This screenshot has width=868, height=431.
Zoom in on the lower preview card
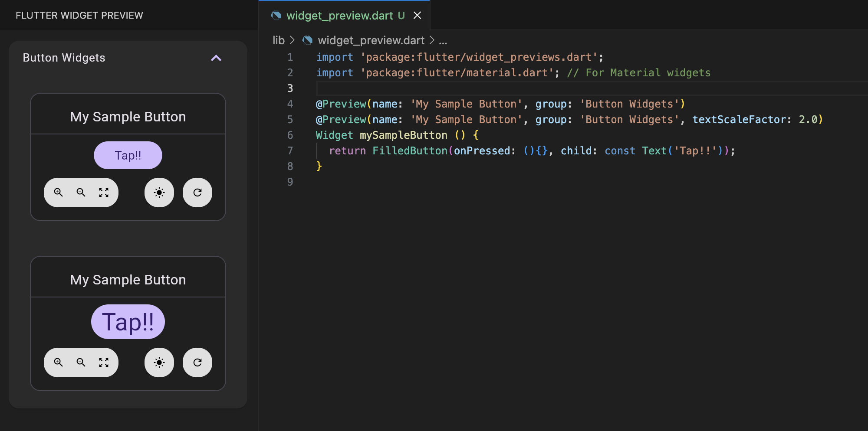point(58,362)
